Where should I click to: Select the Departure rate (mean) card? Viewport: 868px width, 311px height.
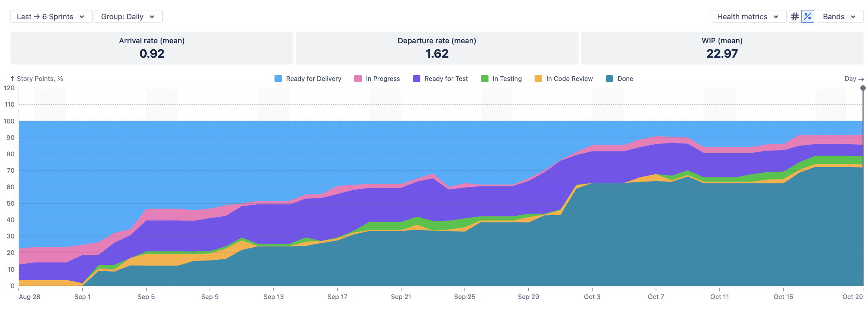437,48
